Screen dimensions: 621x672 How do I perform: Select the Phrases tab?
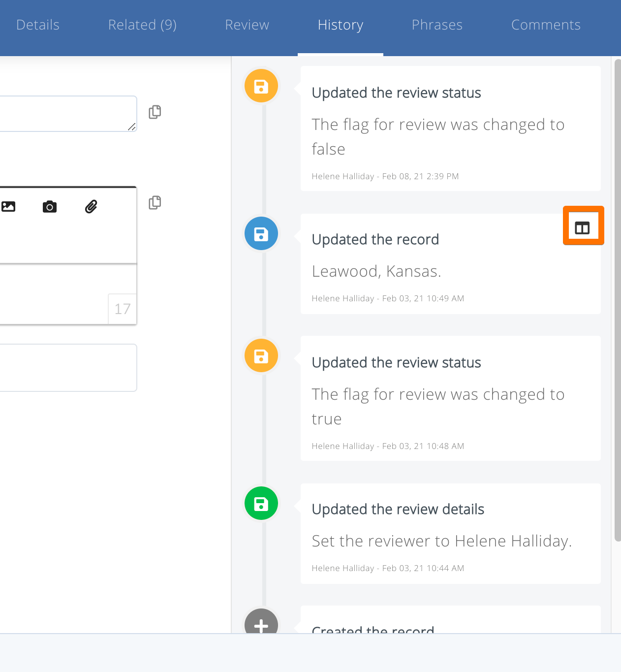437,25
